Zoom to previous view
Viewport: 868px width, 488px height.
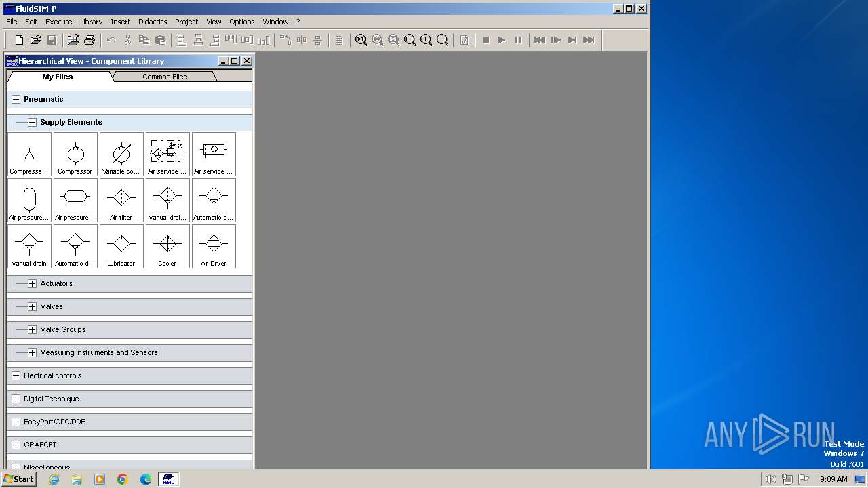[x=377, y=40]
